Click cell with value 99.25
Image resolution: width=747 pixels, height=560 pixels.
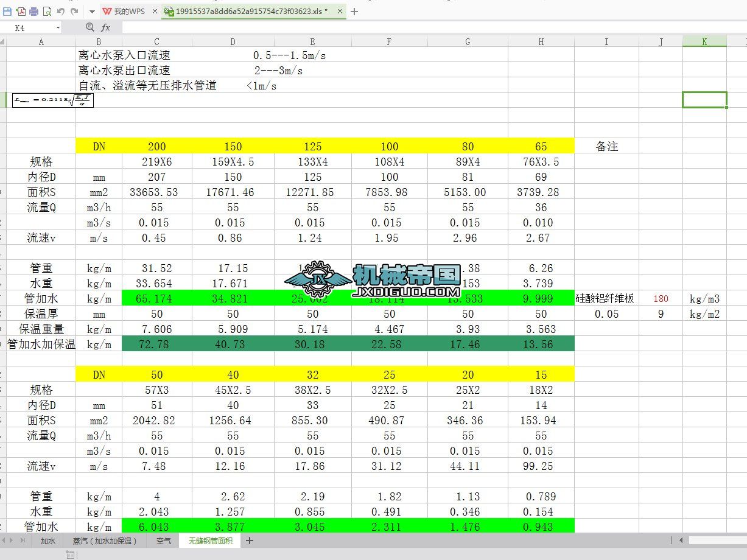pos(541,466)
